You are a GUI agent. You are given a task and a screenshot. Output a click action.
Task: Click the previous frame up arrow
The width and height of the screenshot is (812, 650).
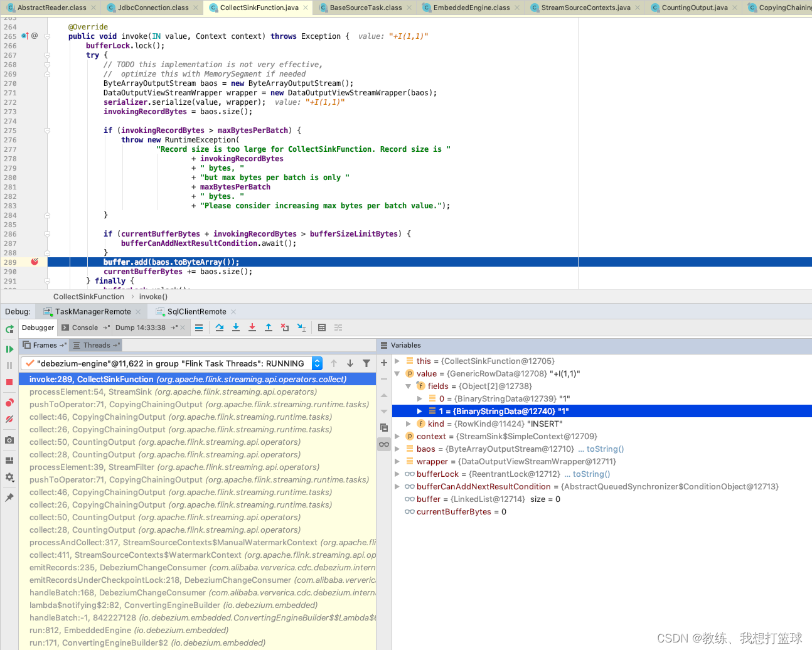click(x=334, y=363)
